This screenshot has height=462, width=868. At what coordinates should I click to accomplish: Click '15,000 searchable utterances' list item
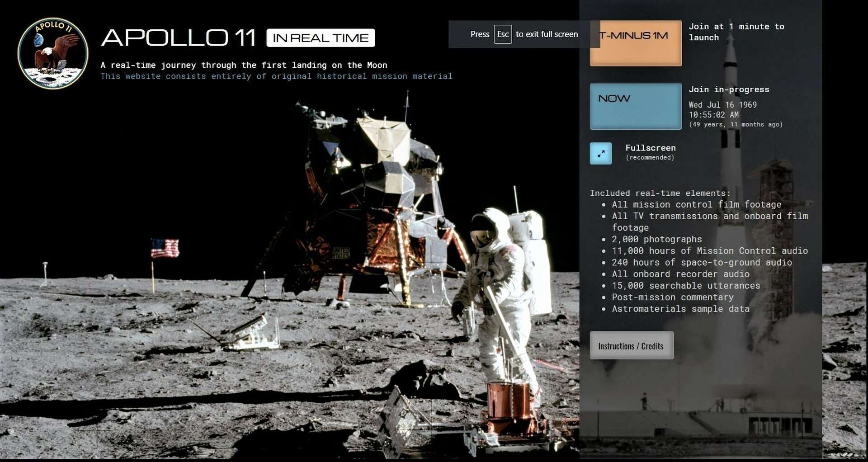coord(685,286)
